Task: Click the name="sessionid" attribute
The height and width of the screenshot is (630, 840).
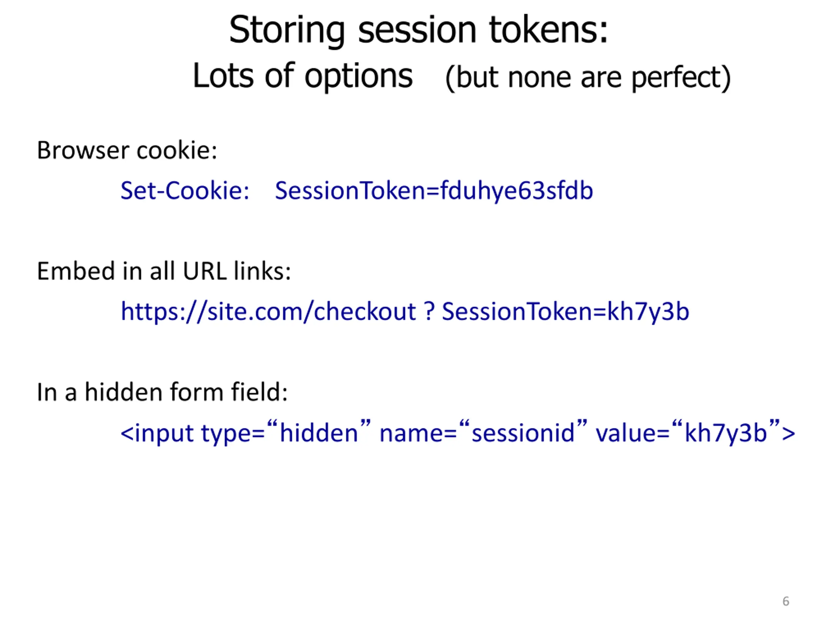Action: tap(483, 432)
